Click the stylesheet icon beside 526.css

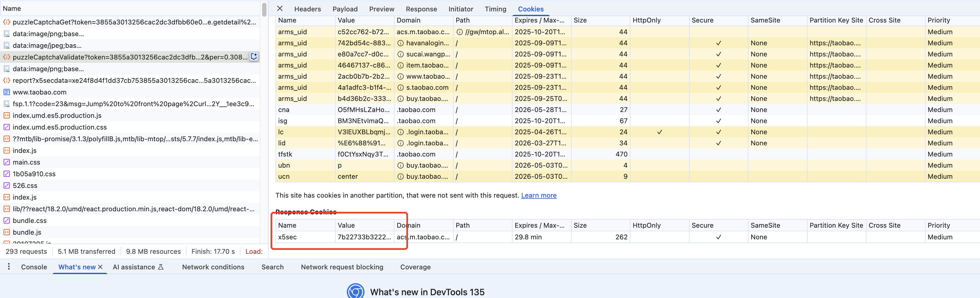click(x=6, y=185)
